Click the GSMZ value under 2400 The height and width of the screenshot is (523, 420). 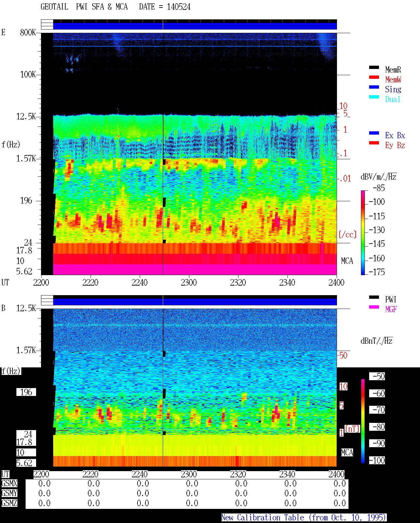coord(340,503)
